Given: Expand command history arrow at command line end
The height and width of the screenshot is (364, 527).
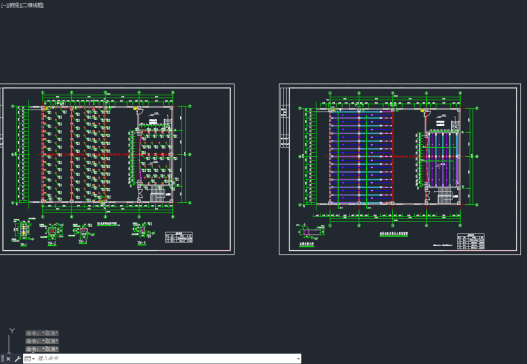Looking at the screenshot, I should (298, 359).
